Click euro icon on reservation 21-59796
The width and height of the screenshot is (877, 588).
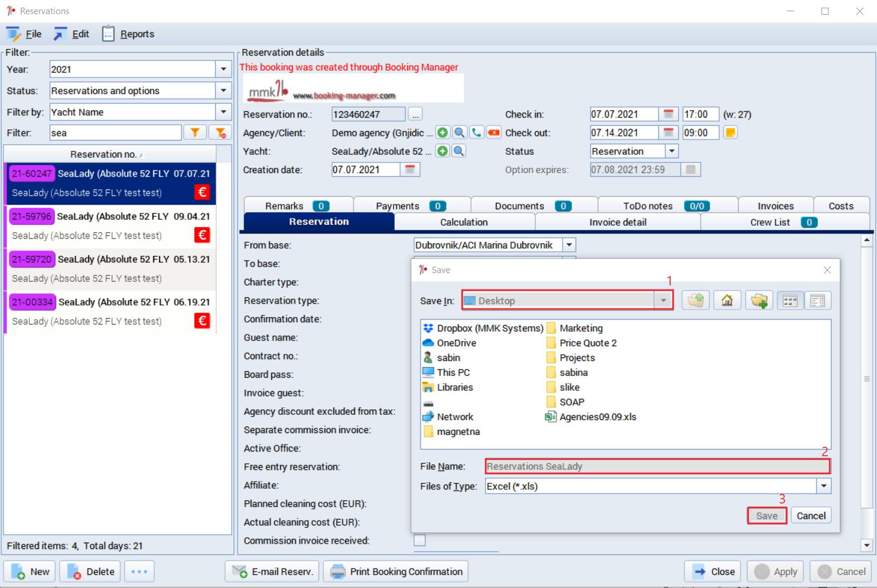coord(202,235)
